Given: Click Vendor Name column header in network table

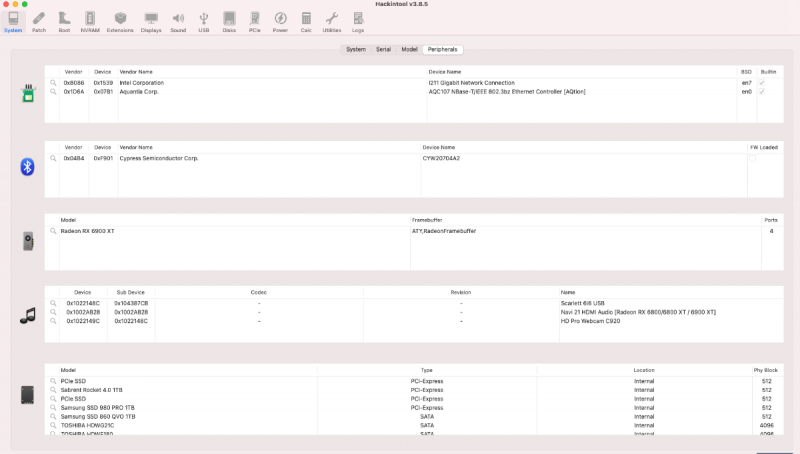Looking at the screenshot, I should tap(136, 72).
